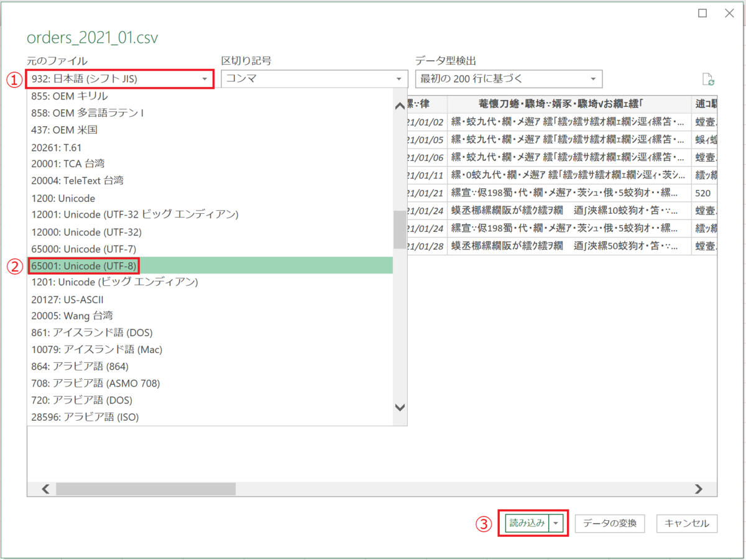Click the encoding list scrollbar up arrow

tap(400, 106)
